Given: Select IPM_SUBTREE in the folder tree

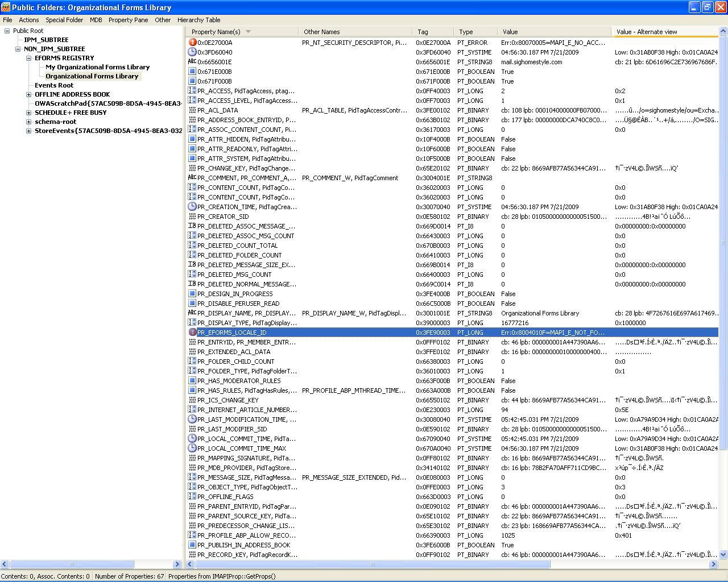Looking at the screenshot, I should [46, 40].
